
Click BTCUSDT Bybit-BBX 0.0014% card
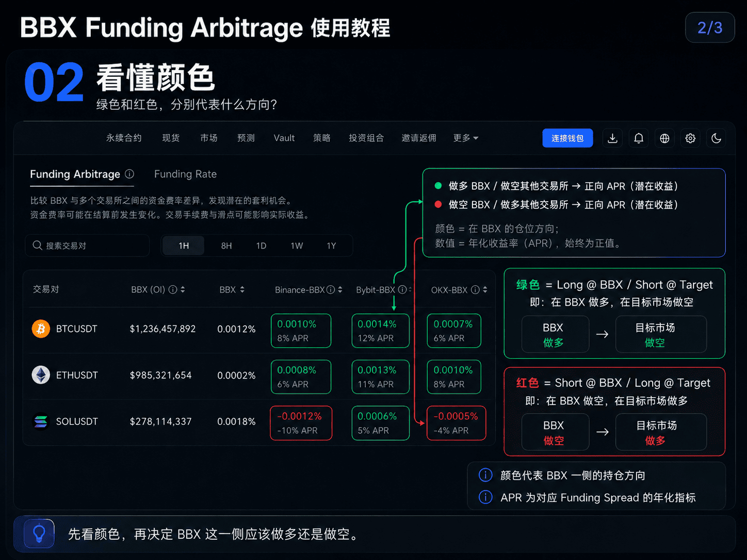[380, 331]
